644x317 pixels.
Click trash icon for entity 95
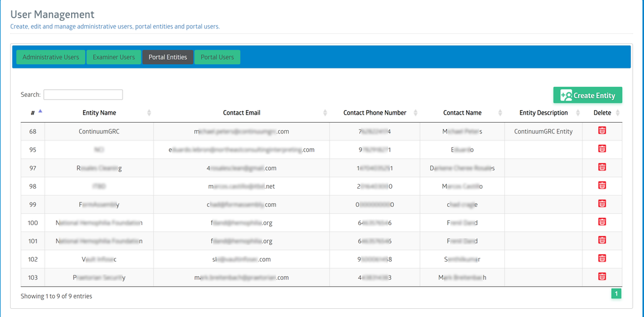(602, 149)
